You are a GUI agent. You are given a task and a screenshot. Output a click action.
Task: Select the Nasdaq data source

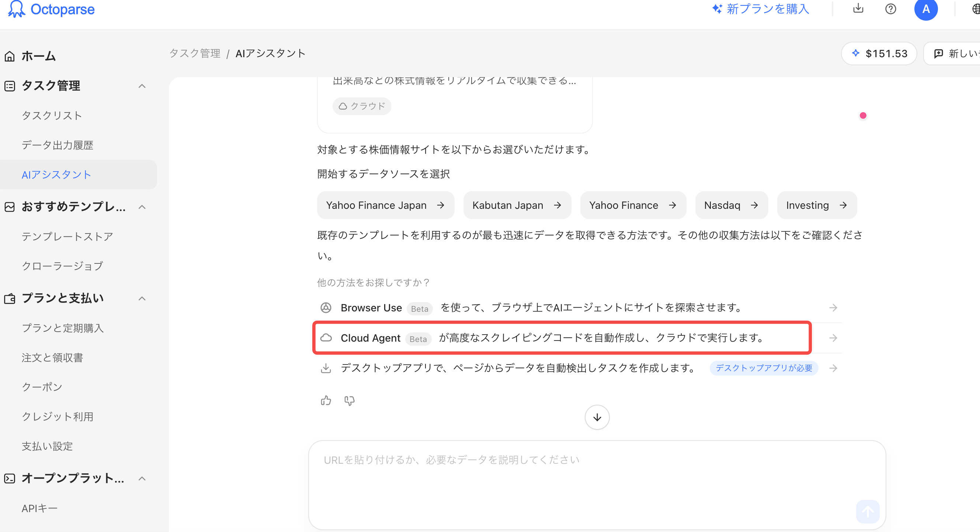pyautogui.click(x=731, y=205)
